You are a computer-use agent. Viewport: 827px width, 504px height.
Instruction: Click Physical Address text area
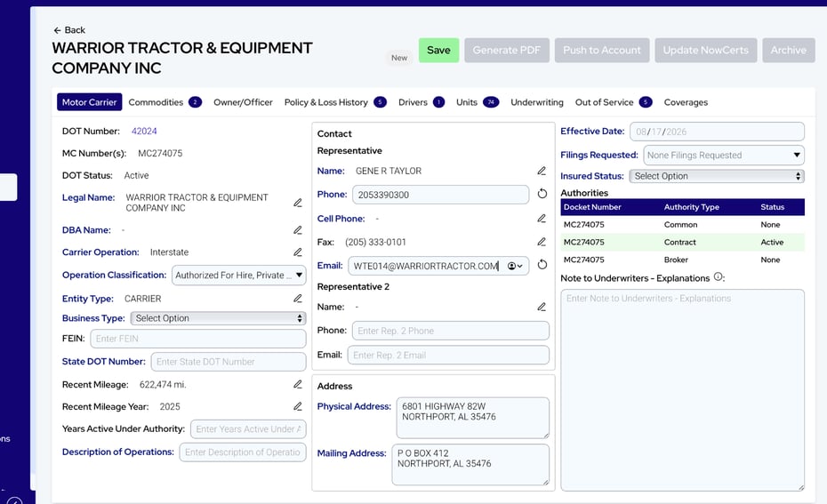point(472,418)
